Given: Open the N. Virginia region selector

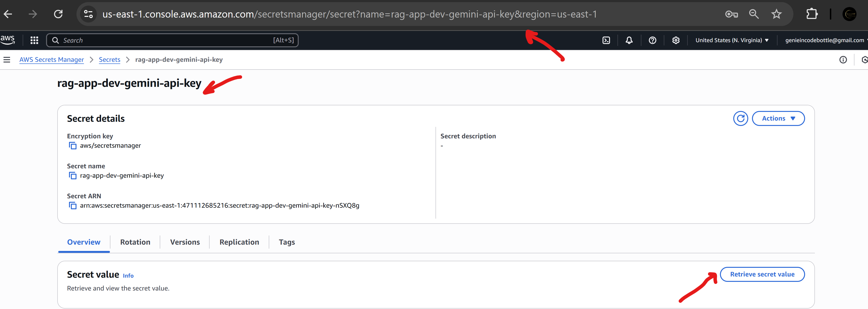Looking at the screenshot, I should pos(732,40).
